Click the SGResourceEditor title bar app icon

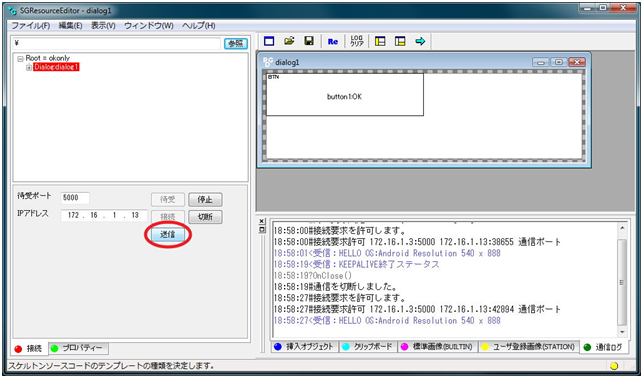[12, 10]
